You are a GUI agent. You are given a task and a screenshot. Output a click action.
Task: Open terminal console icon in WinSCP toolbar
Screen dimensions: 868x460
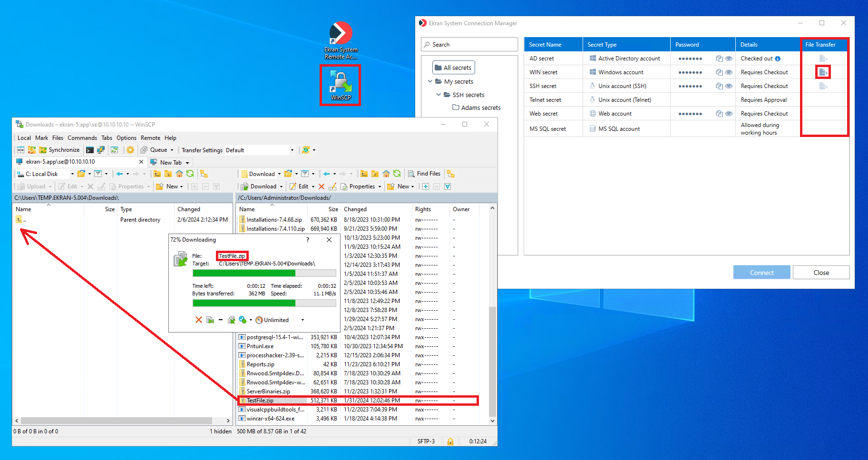click(89, 150)
